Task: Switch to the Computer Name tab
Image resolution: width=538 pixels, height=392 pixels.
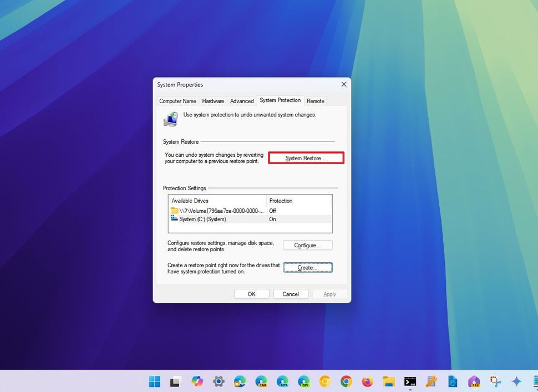Action: [x=177, y=101]
